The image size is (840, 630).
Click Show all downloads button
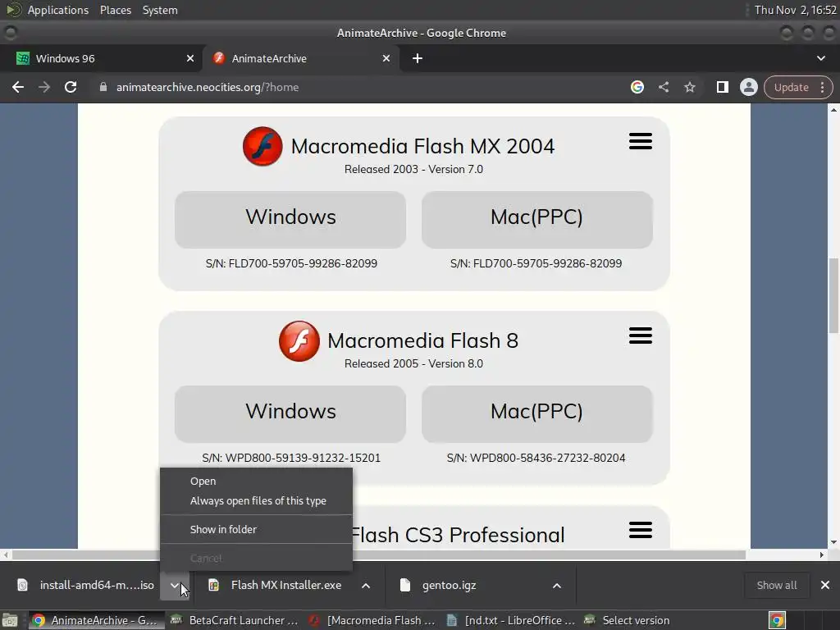(x=776, y=585)
